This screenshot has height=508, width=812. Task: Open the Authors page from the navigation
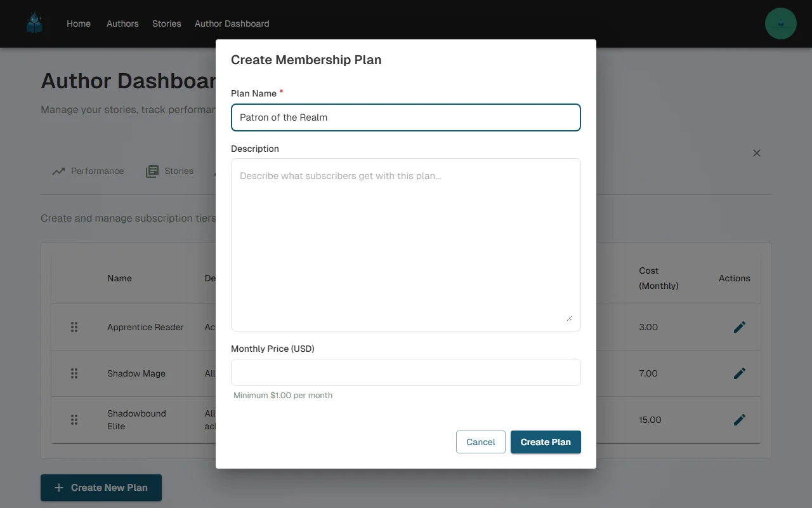click(122, 23)
